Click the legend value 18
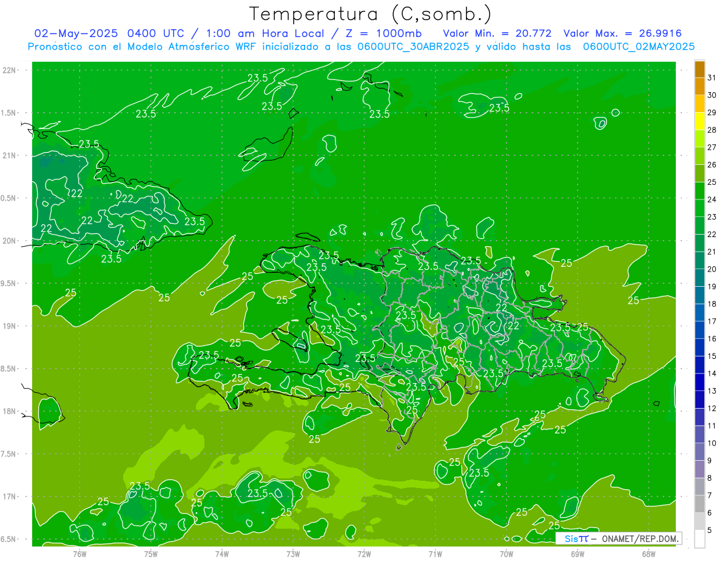This screenshot has height=562, width=728. point(712,304)
